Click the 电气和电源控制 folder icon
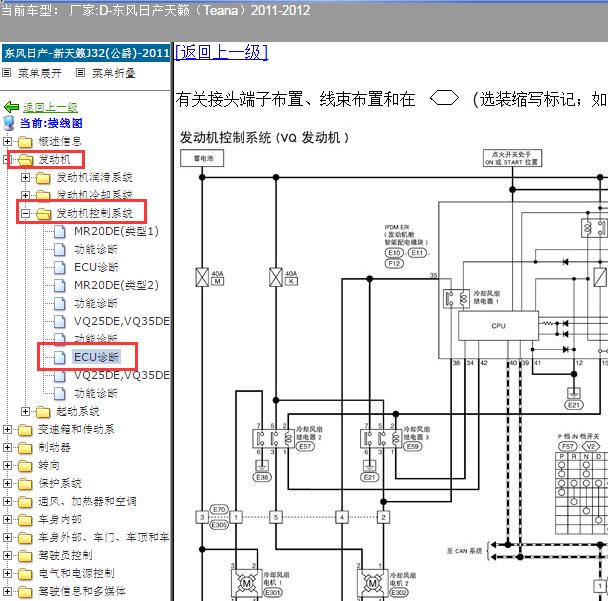 (25, 573)
